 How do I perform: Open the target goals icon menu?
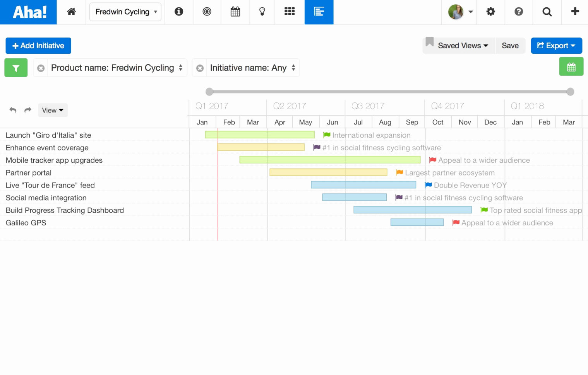pos(207,12)
